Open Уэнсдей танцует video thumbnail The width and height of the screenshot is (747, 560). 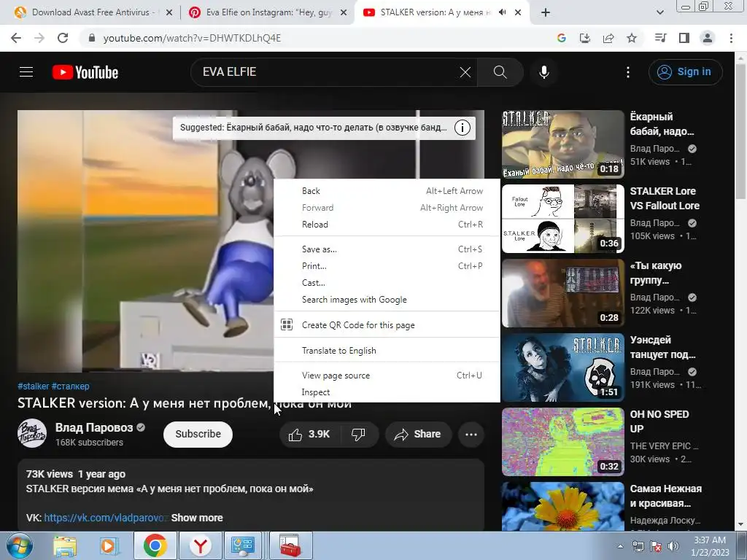(x=562, y=367)
